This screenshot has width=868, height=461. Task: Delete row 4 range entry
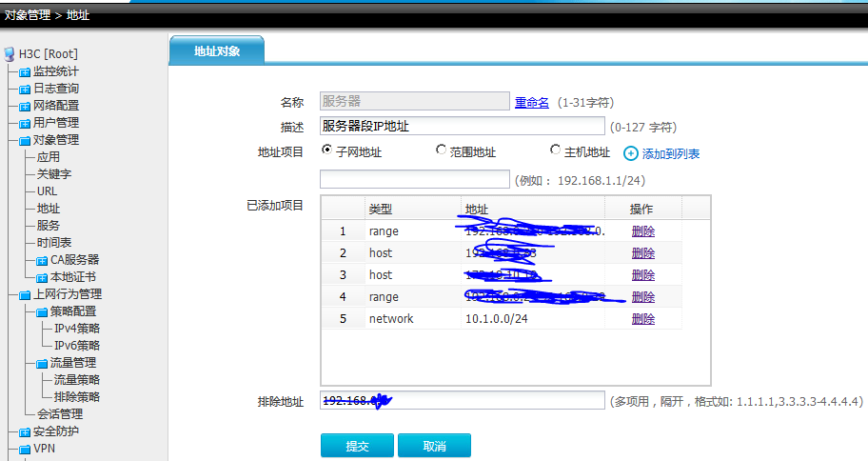tap(643, 297)
